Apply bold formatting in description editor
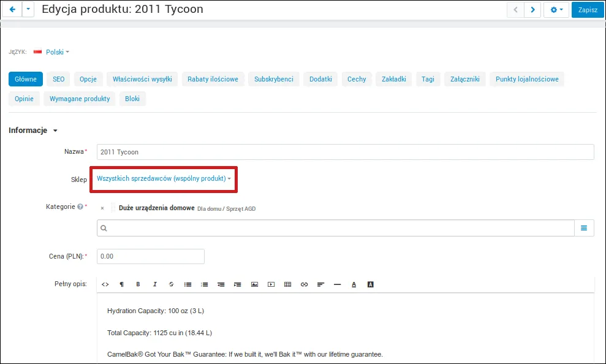The image size is (606, 364). click(138, 284)
